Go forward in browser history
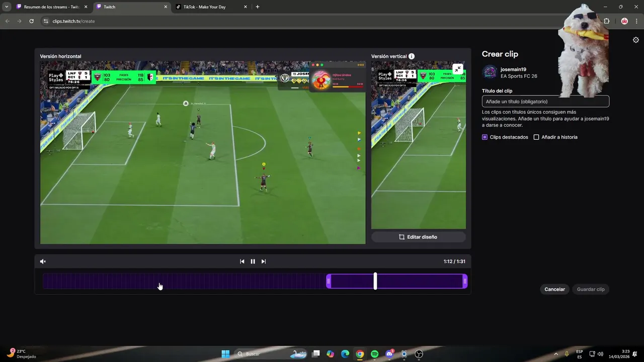The height and width of the screenshot is (362, 644). pyautogui.click(x=19, y=21)
